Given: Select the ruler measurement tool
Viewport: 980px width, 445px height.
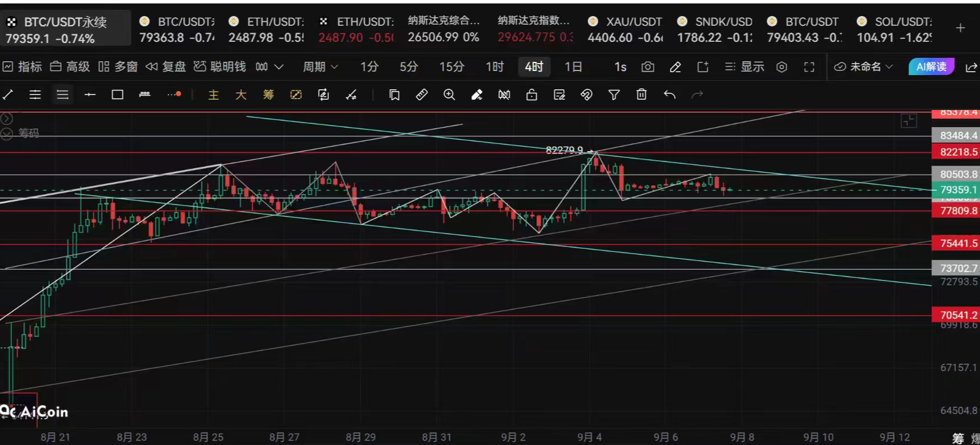Looking at the screenshot, I should pos(422,95).
